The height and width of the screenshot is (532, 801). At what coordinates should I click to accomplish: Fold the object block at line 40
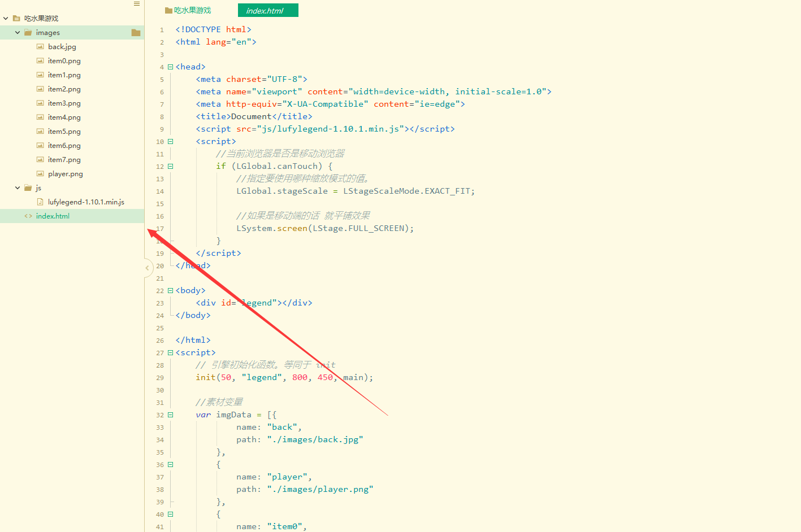click(170, 514)
